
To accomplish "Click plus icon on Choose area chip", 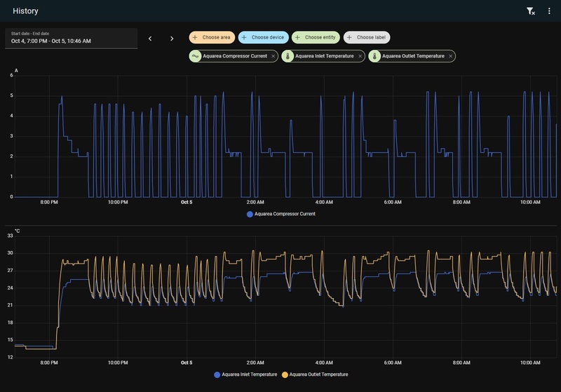I will [195, 37].
